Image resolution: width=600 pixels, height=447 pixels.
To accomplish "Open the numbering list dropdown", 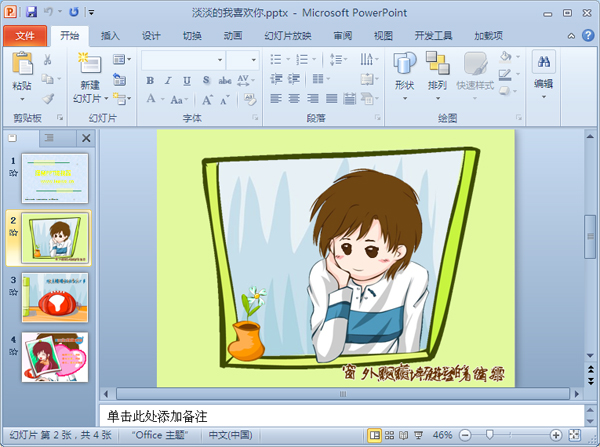I will point(314,59).
